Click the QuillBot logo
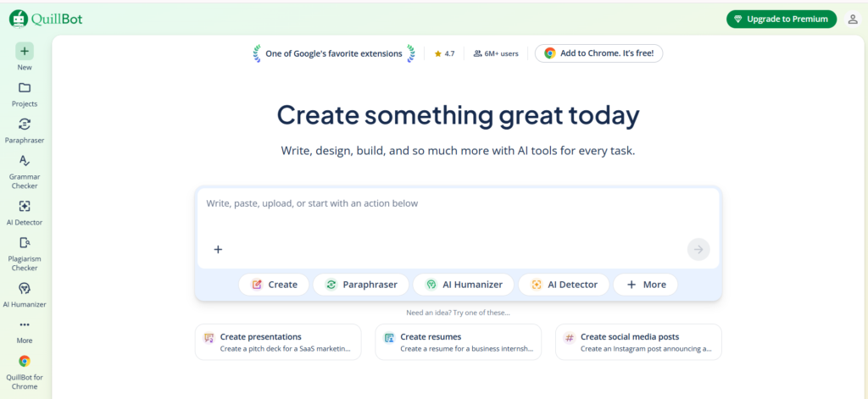 point(46,19)
